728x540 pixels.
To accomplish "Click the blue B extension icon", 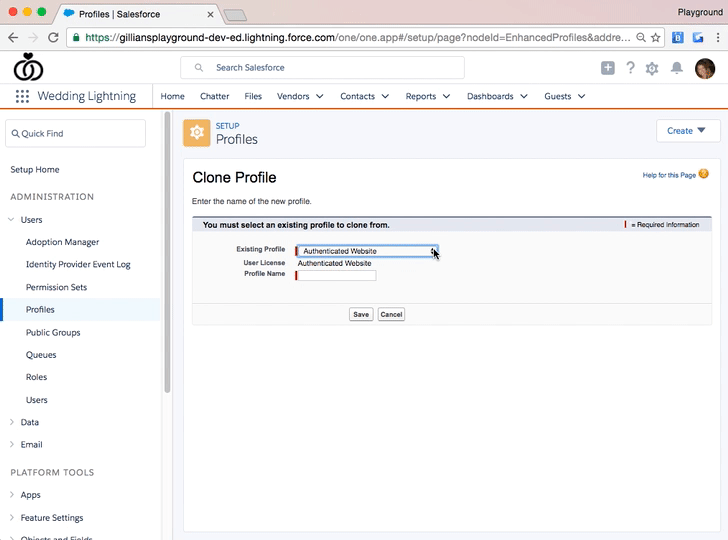I will [677, 38].
